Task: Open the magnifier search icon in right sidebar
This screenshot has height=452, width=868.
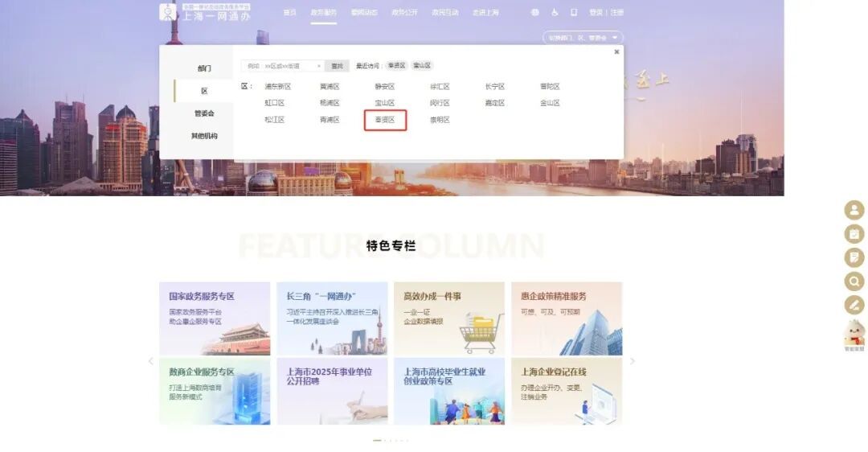Action: coord(854,281)
